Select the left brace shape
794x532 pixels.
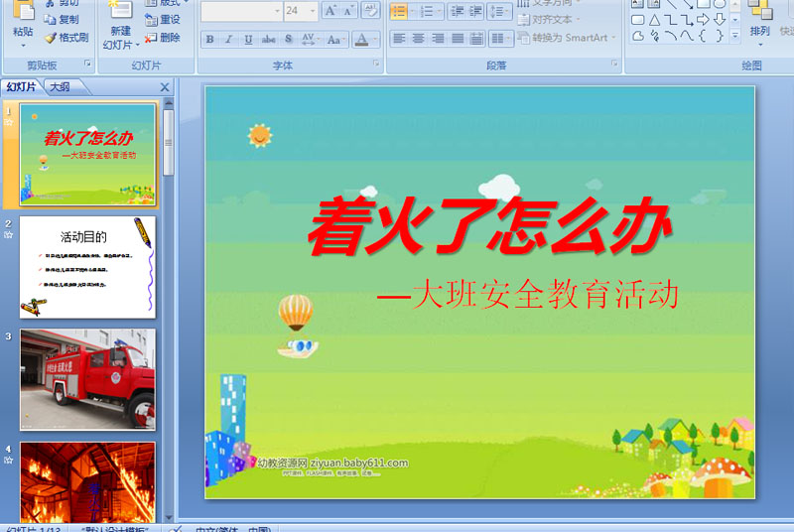(x=703, y=36)
